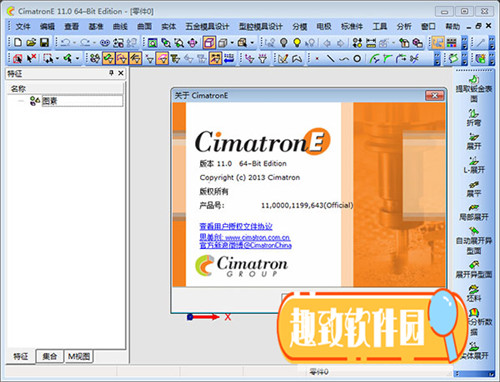The image size is (500, 382).
Task: Close the 关于 CimatronE dialog
Action: coord(434,96)
